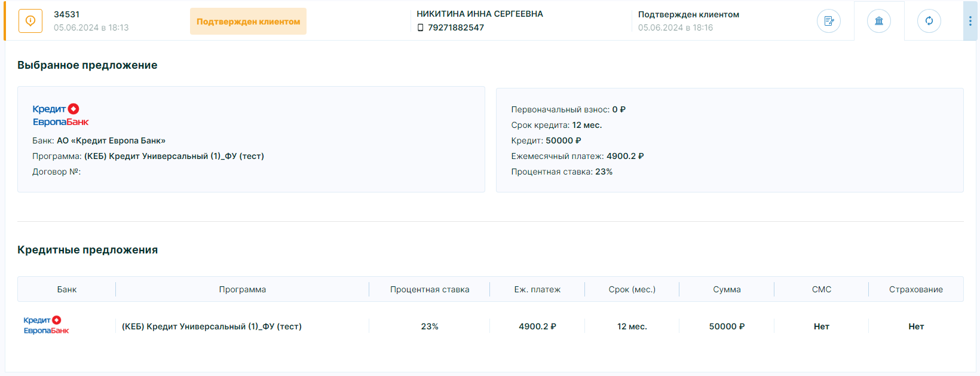980x376 pixels.
Task: Click the refresh circular arrows icon
Action: coord(929,21)
